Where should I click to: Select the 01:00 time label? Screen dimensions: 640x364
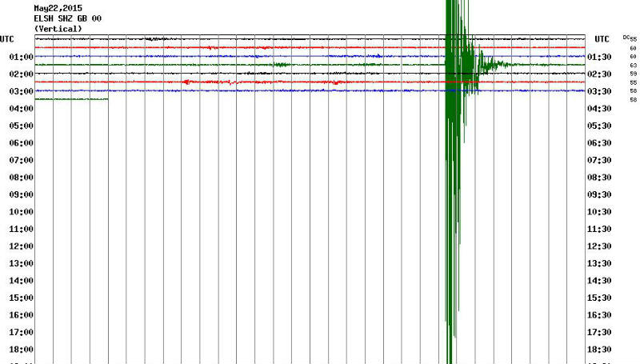[21, 57]
